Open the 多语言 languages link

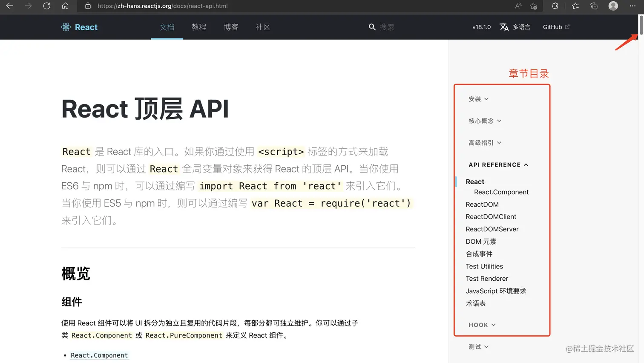tap(521, 27)
